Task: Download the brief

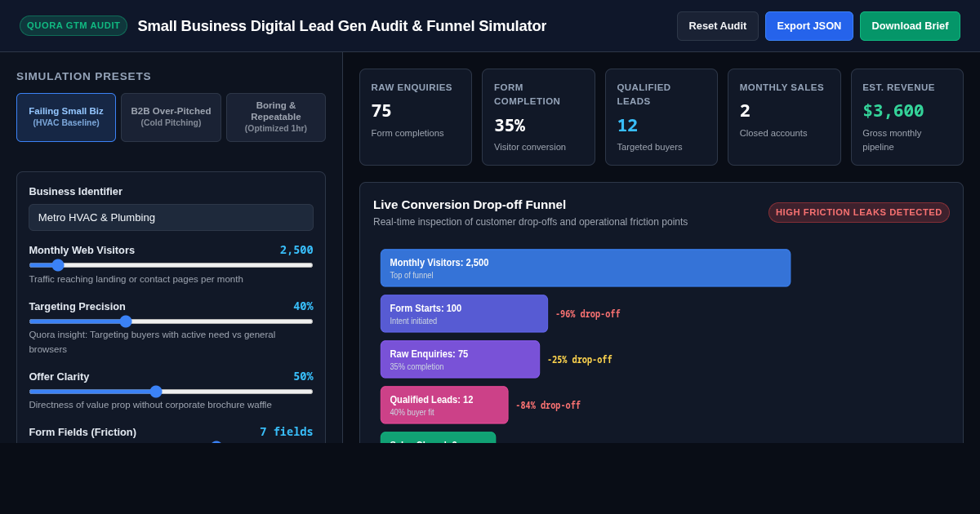Action: (x=910, y=26)
